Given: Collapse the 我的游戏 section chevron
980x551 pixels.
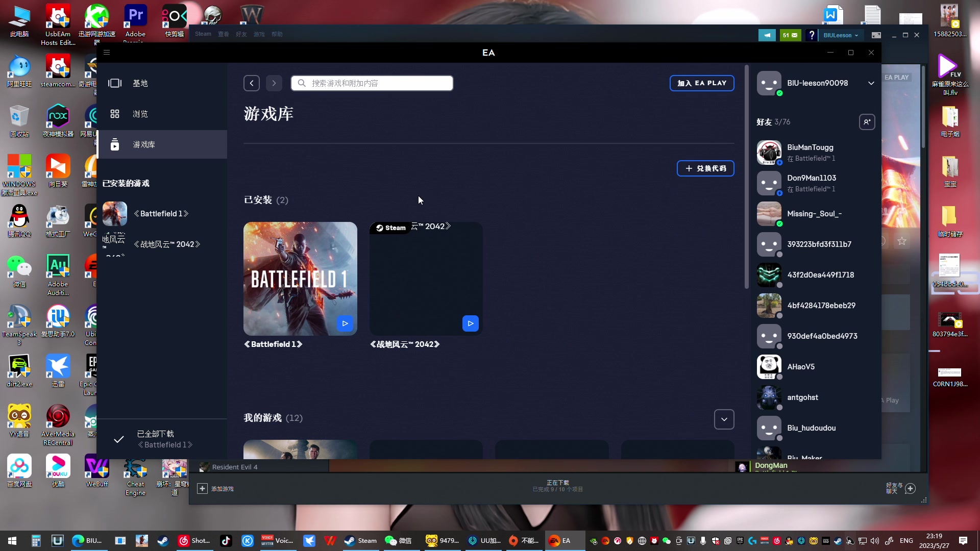Looking at the screenshot, I should [724, 419].
